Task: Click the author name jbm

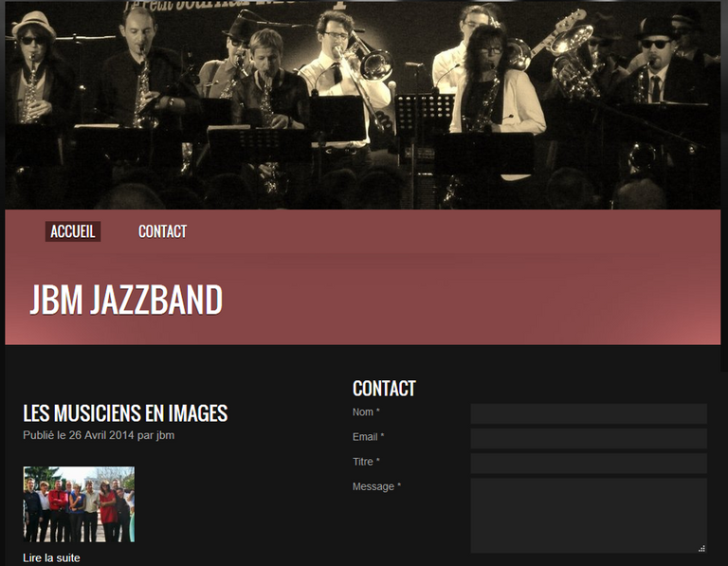Action: (165, 435)
